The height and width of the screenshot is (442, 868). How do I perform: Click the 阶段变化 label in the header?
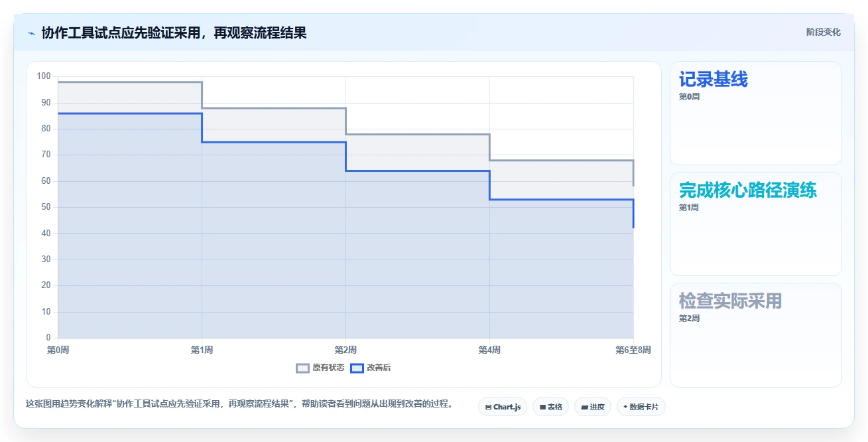pyautogui.click(x=824, y=32)
